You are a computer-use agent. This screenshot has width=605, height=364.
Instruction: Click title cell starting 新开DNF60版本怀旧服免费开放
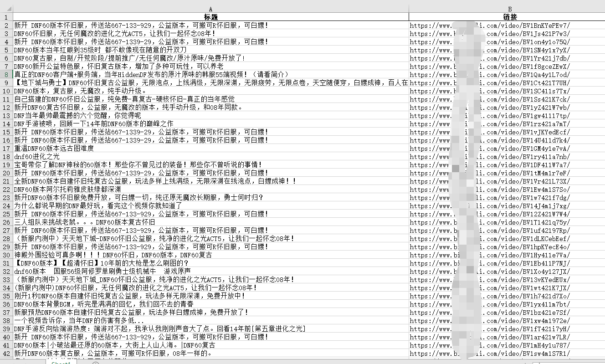(210, 197)
